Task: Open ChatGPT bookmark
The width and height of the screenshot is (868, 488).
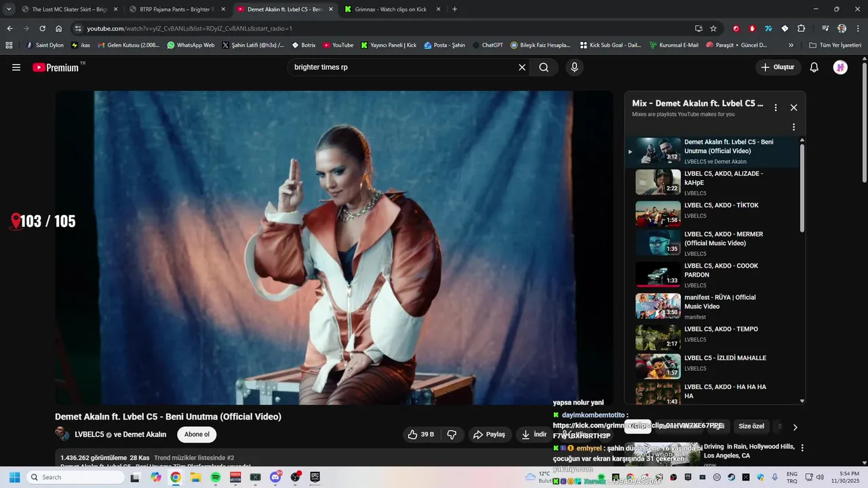Action: point(488,45)
